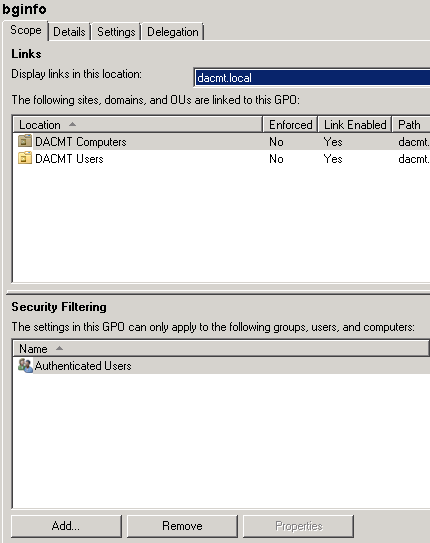Click the Location column sort arrow

point(72,124)
